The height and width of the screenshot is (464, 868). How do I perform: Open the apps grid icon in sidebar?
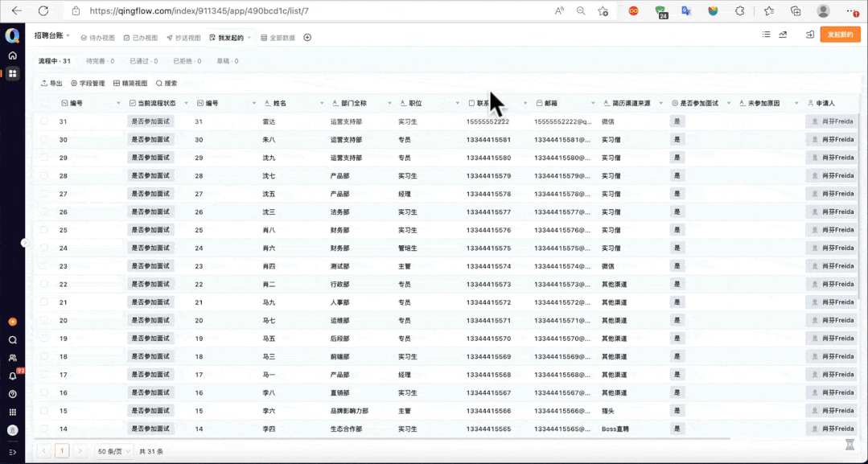tap(12, 74)
